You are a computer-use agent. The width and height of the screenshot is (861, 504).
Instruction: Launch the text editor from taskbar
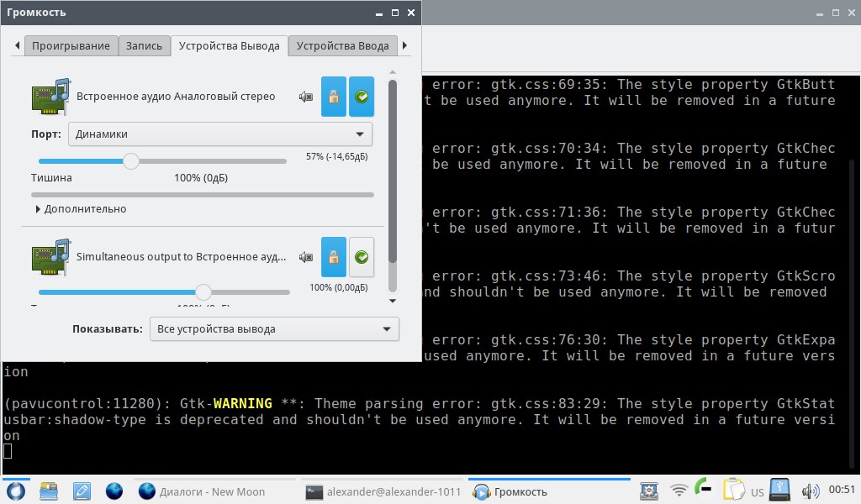coord(82,491)
